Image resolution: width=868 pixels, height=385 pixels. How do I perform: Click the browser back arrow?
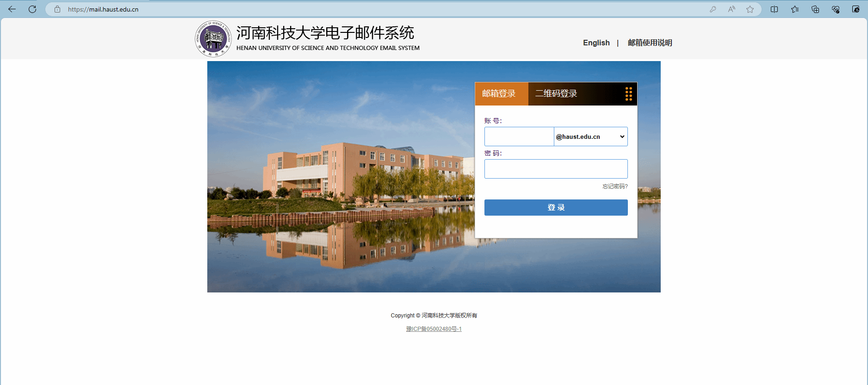point(12,9)
